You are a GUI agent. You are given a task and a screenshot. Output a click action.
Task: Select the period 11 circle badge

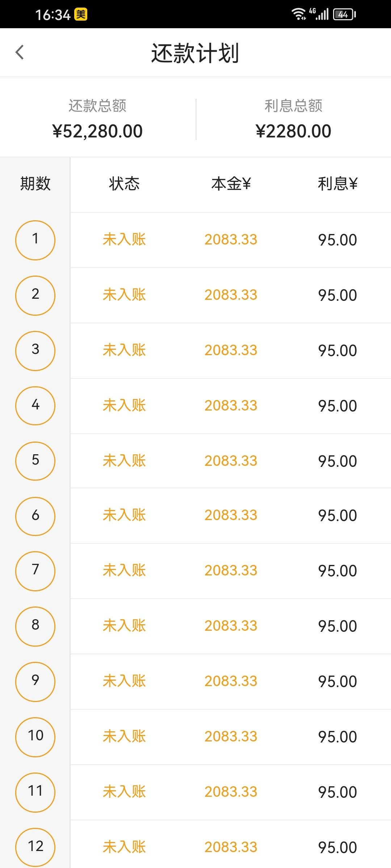pos(35,792)
